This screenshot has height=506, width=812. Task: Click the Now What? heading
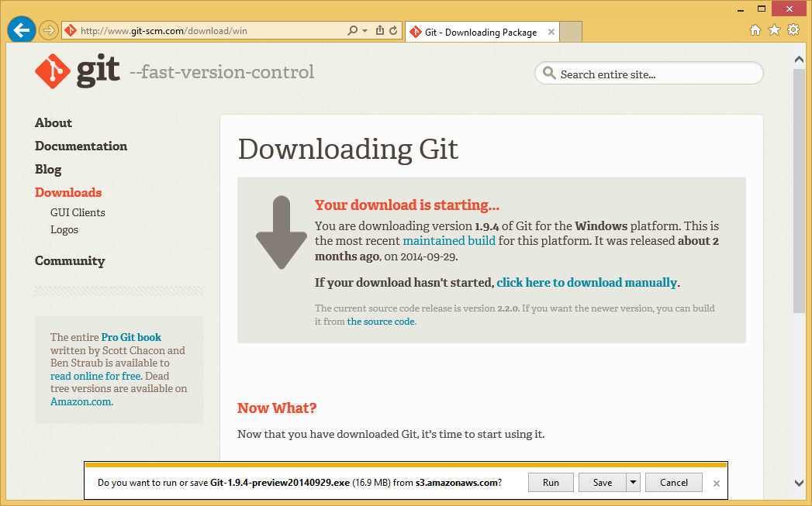pyautogui.click(x=277, y=408)
